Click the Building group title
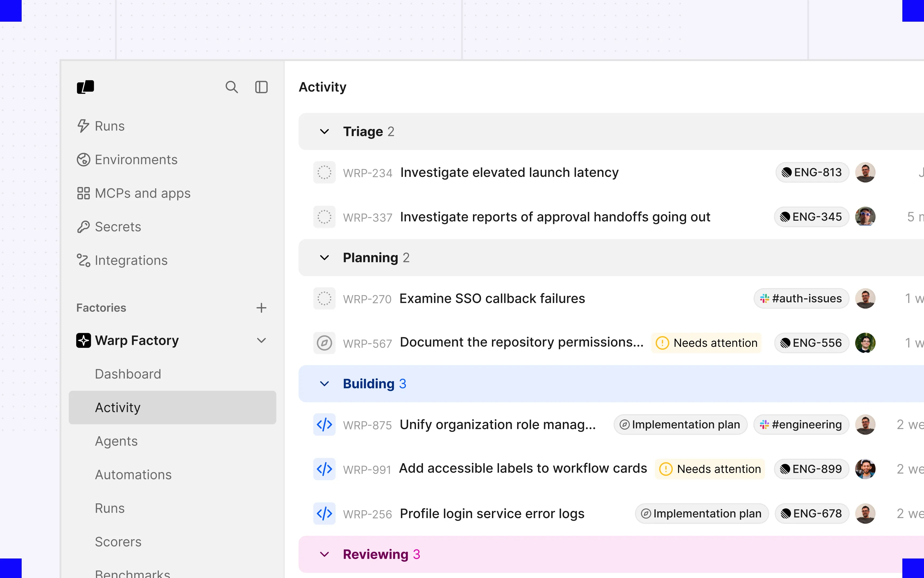The width and height of the screenshot is (924, 578). 368,384
